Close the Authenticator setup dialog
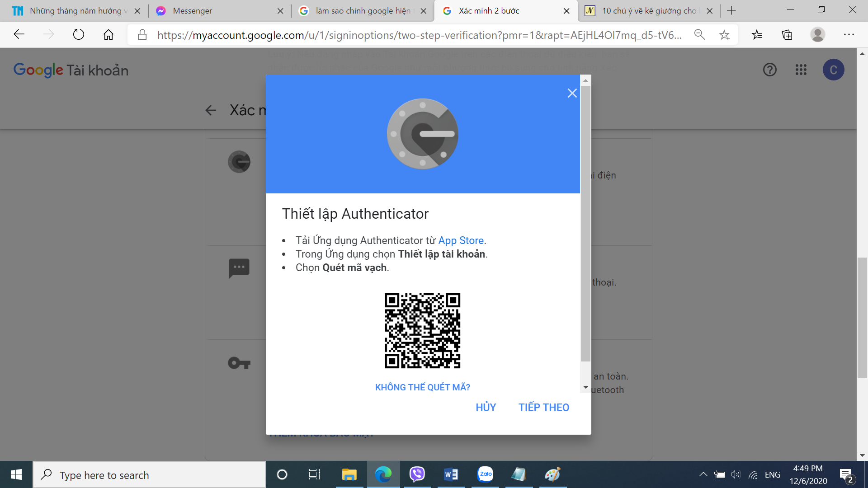The image size is (868, 488). 572,93
